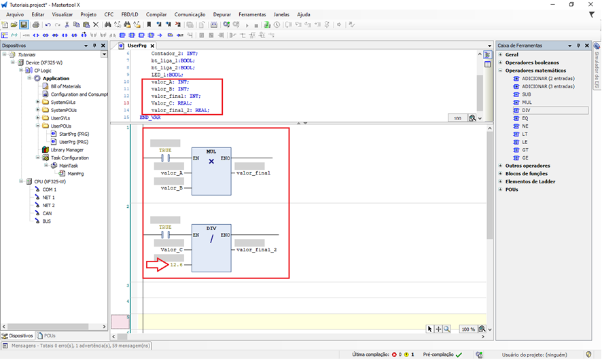Select the SUB operator in the toolbox
The height and width of the screenshot is (364, 602).
pyautogui.click(x=527, y=94)
